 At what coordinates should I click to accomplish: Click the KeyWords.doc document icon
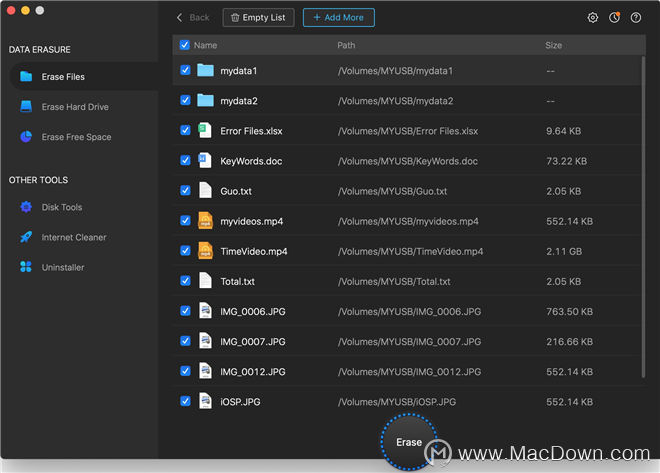pyautogui.click(x=205, y=160)
